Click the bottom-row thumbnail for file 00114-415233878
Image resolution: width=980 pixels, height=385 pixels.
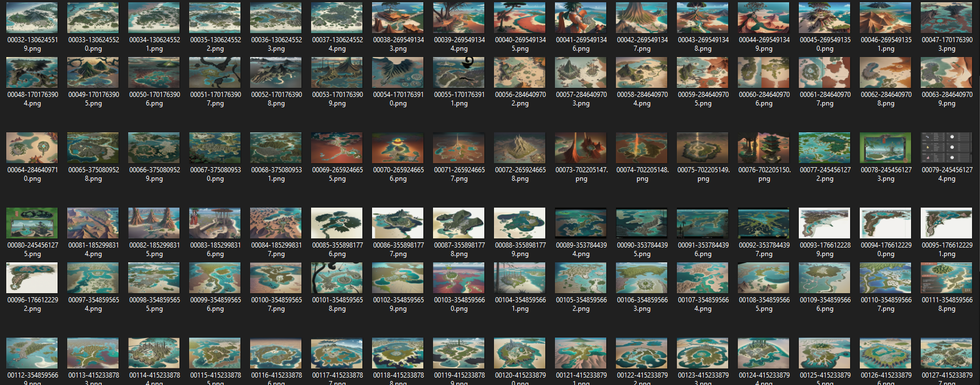(x=154, y=352)
